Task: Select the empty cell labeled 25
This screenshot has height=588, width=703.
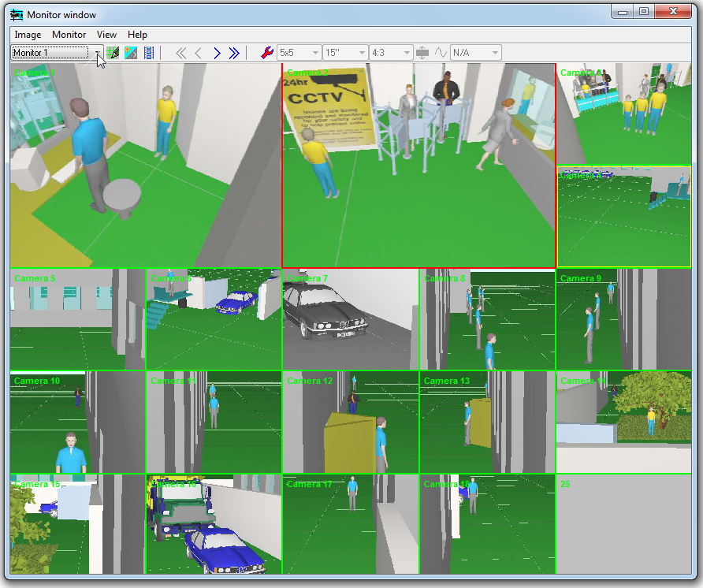Action: point(623,524)
